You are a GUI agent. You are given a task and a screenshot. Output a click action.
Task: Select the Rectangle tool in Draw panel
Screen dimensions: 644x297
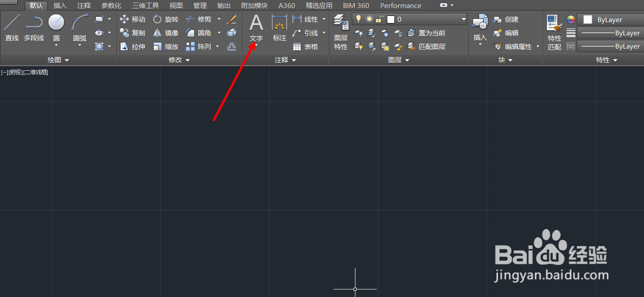coord(99,19)
